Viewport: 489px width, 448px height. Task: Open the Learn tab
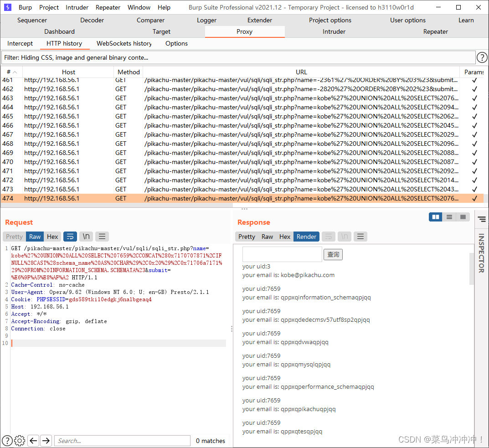[466, 20]
